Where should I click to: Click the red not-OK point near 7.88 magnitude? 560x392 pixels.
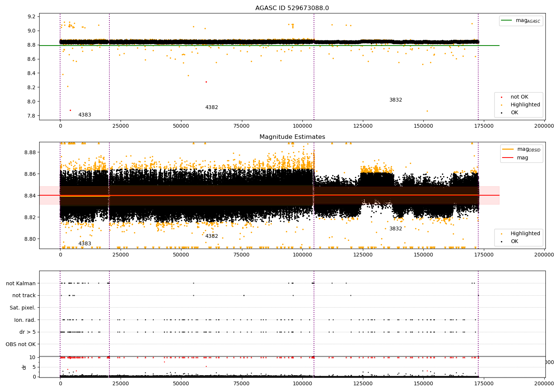[70, 110]
